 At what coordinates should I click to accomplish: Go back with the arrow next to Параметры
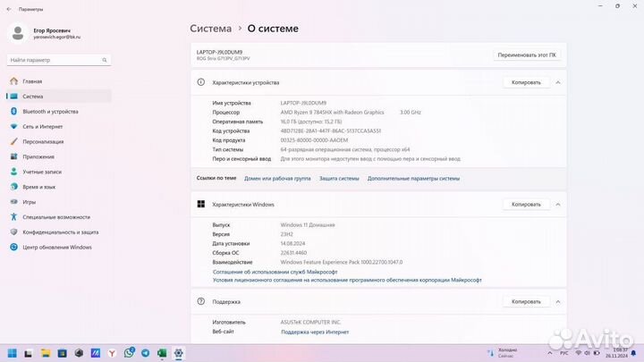point(9,9)
